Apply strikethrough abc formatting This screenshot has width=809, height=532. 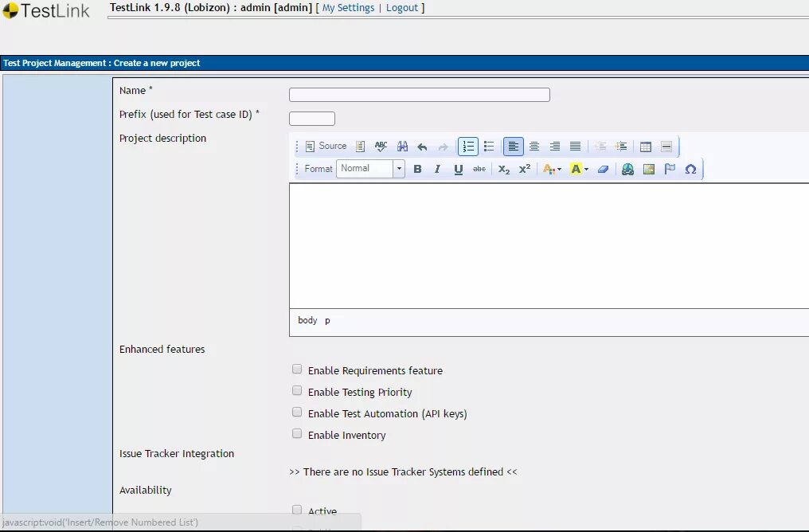(479, 170)
